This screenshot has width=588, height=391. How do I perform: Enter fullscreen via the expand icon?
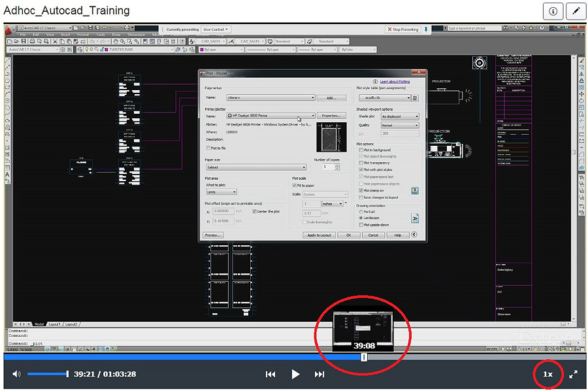click(574, 374)
